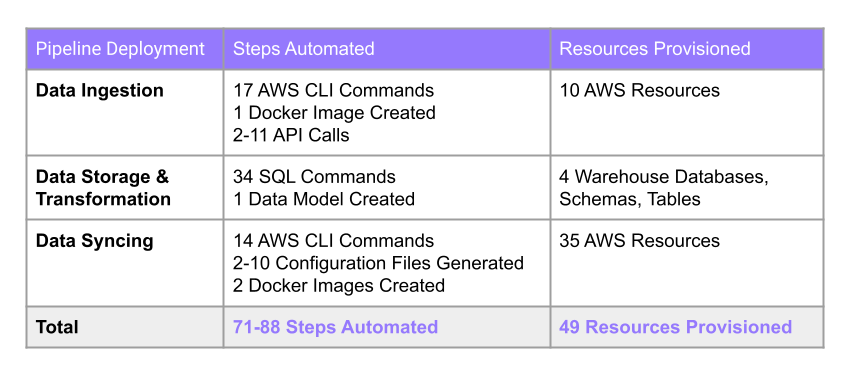The image size is (841, 375).
Task: Click the 2-11 API Calls text
Action: (x=291, y=135)
